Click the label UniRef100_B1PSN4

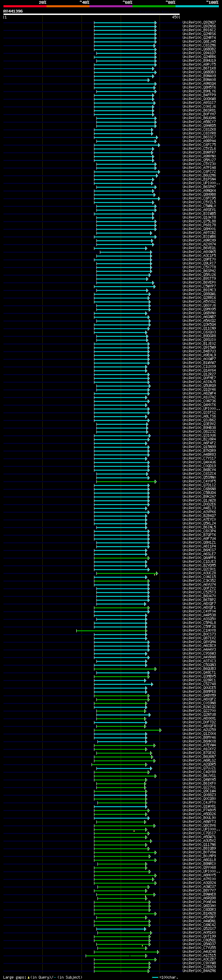pos(199,179)
